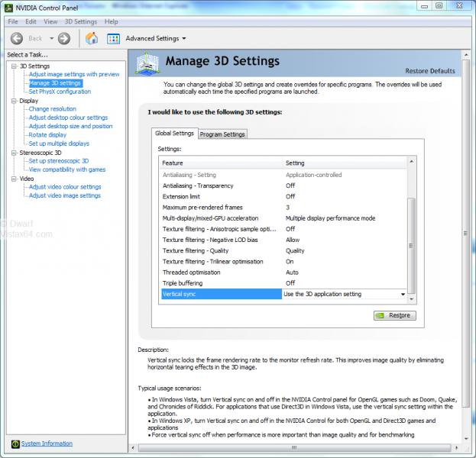Click the Back arrow button
Viewport: 476px width, 458px height.
click(16, 38)
